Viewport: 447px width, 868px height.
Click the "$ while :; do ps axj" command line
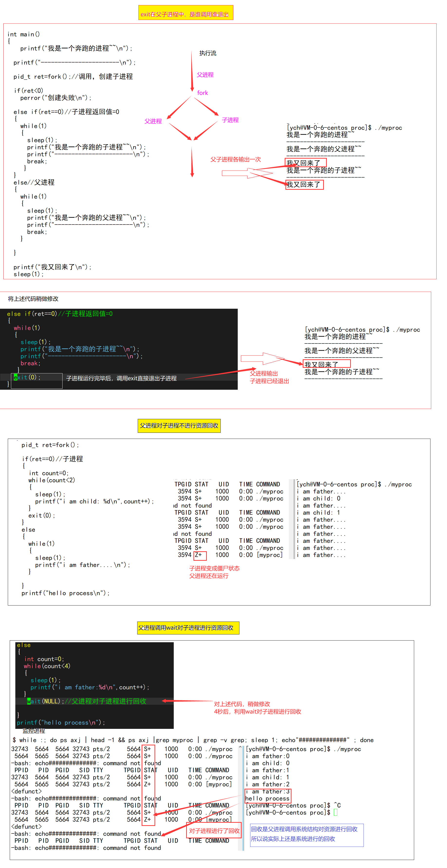tap(193, 740)
